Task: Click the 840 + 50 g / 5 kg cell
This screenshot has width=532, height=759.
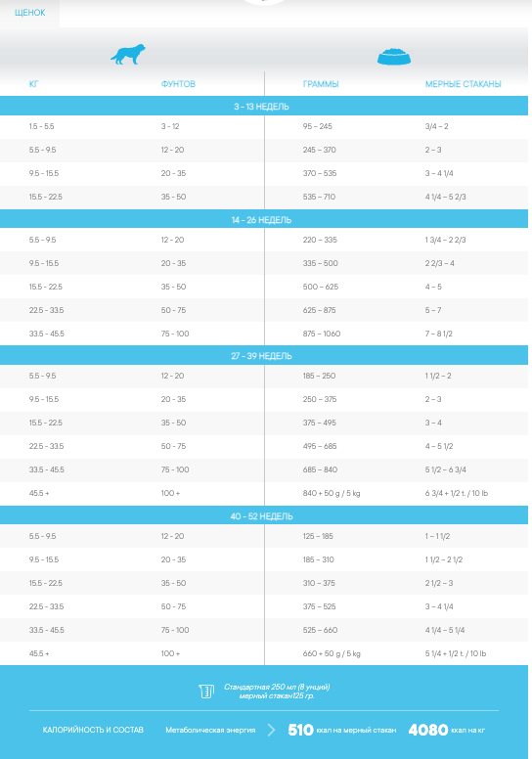Action: [332, 493]
